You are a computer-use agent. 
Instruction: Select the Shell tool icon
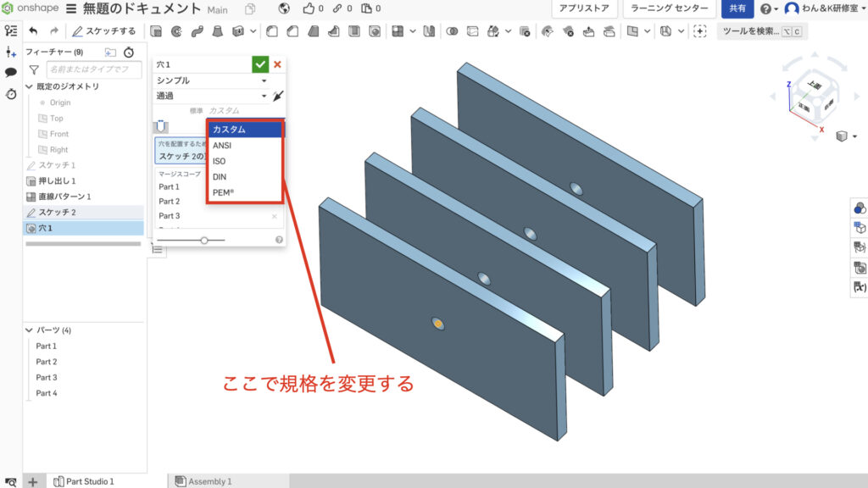354,31
